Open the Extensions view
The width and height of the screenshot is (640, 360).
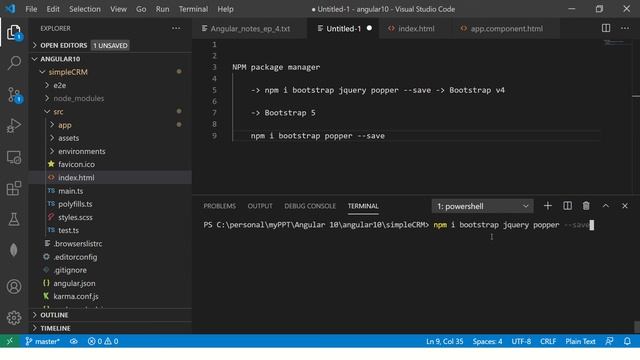pyautogui.click(x=14, y=188)
